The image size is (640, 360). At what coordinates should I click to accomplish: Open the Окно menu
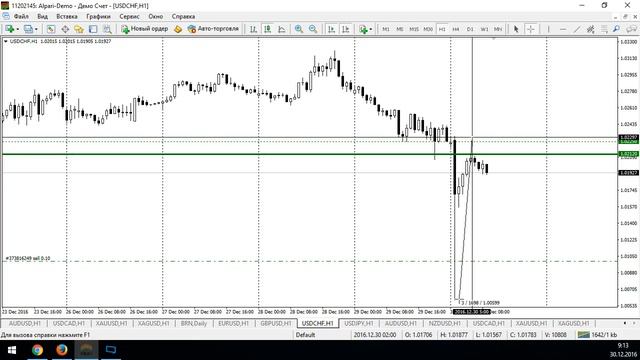click(156, 16)
